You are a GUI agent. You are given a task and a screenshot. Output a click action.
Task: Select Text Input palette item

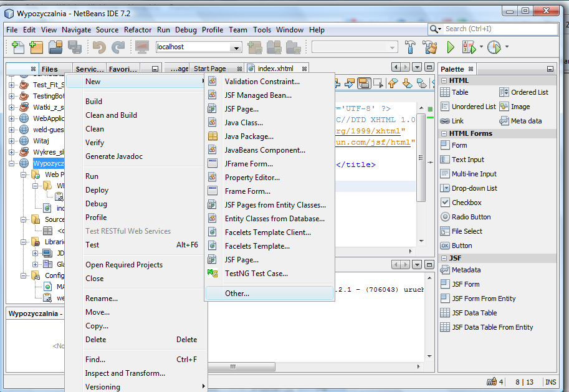(x=462, y=160)
